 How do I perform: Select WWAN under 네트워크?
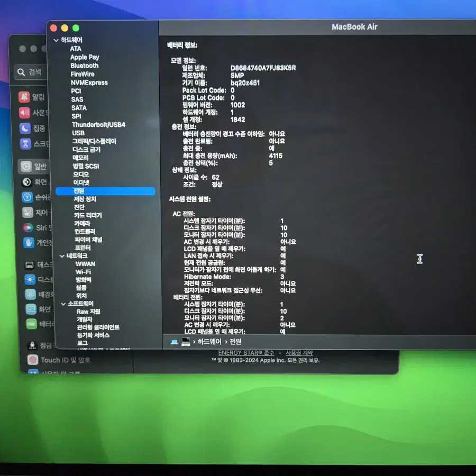pyautogui.click(x=85, y=264)
